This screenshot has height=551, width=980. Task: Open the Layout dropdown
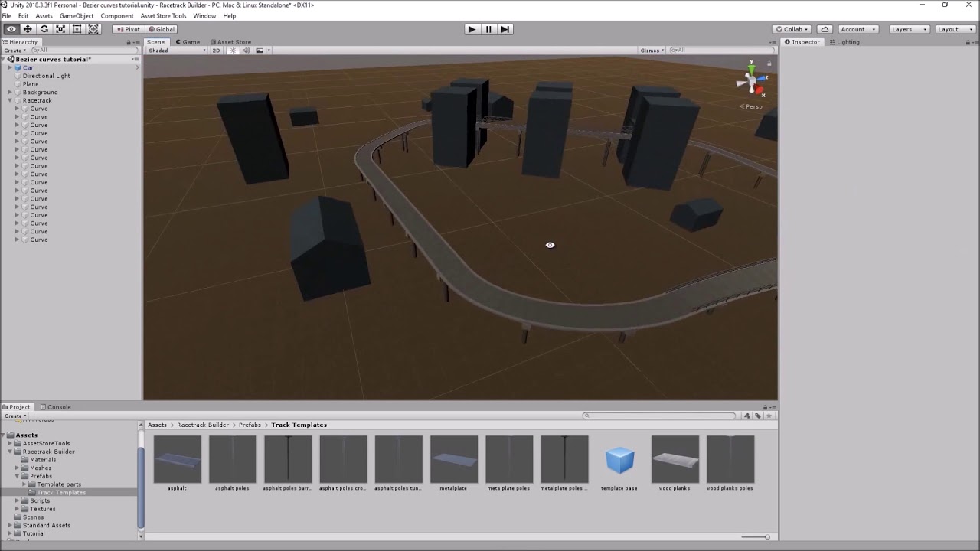955,29
